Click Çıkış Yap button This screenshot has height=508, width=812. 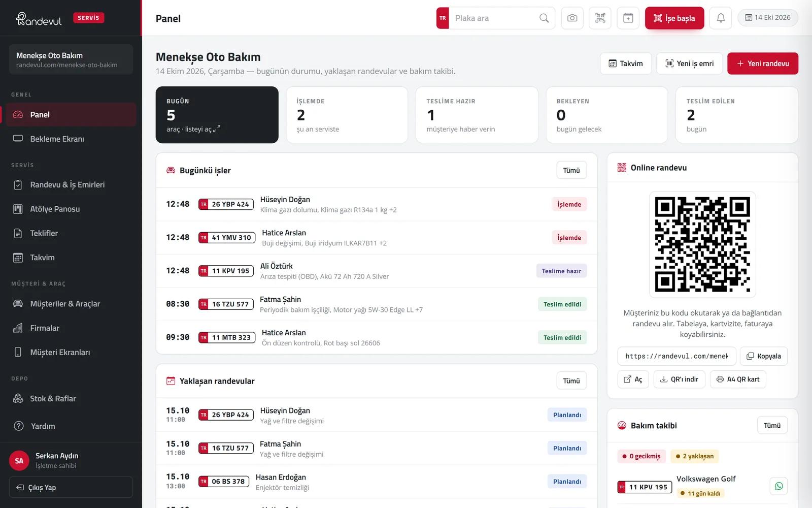[71, 487]
